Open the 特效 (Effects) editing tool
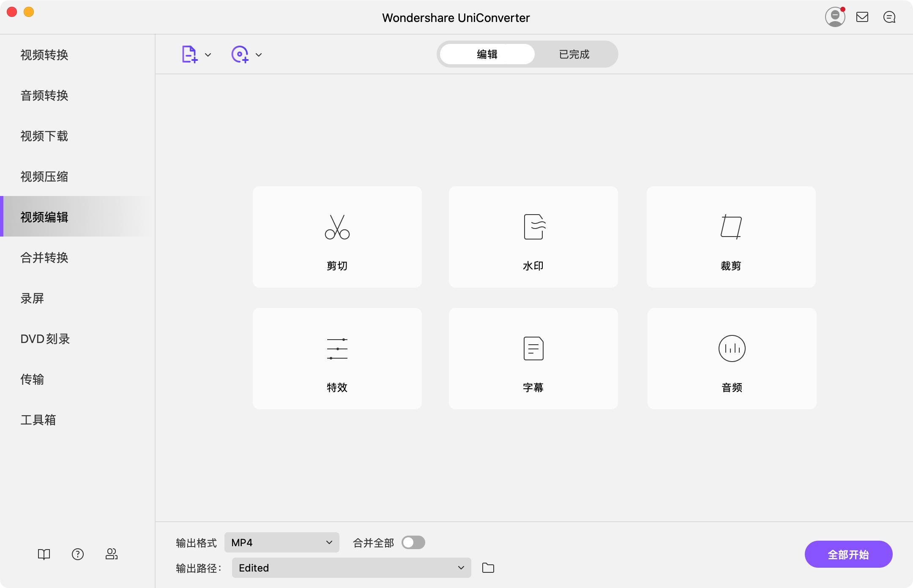 (x=337, y=359)
